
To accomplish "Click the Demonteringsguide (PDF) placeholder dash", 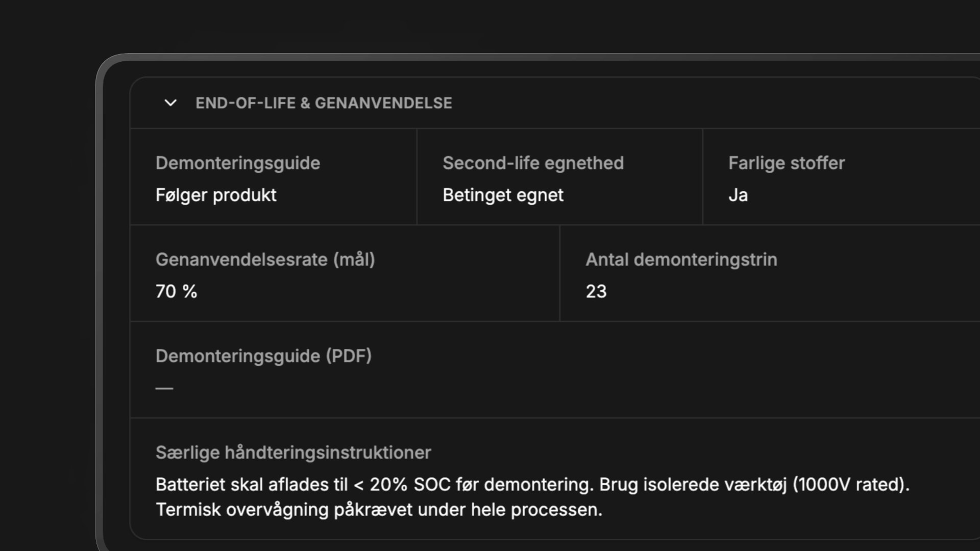I will pos(163,388).
